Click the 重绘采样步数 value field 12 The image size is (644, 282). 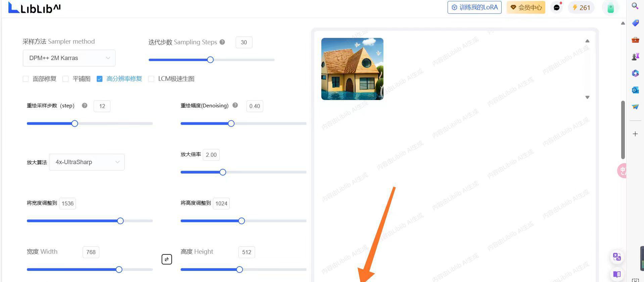point(102,106)
